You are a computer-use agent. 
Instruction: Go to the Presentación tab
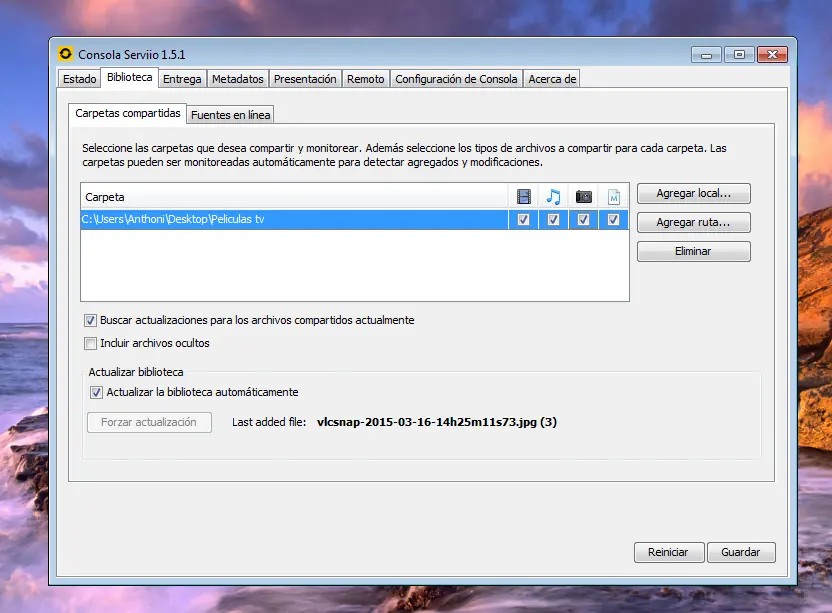[305, 79]
